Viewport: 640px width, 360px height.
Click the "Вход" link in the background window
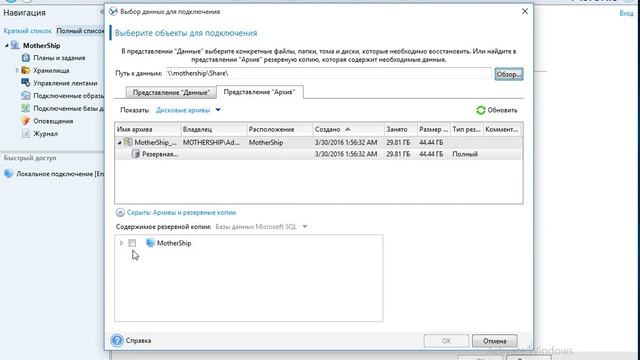(626, 13)
